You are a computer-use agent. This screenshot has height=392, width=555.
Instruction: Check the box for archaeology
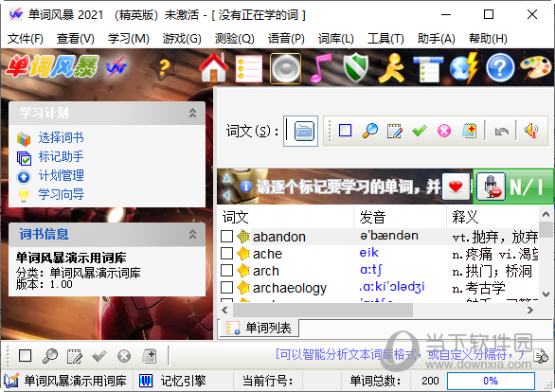coord(226,287)
